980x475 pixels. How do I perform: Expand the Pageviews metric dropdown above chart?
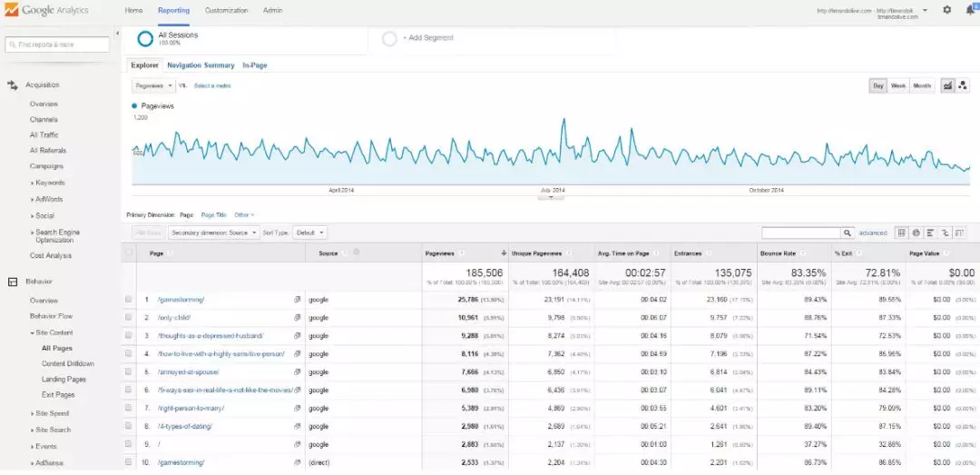(x=153, y=85)
